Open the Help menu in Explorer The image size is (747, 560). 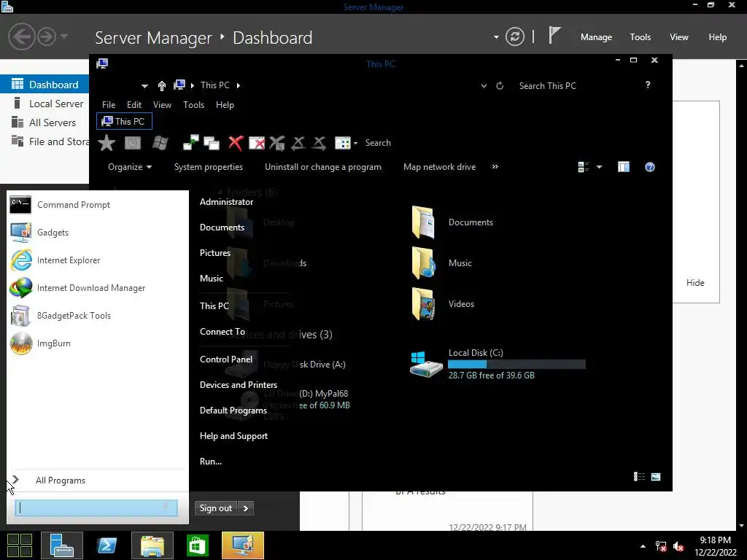coord(225,105)
